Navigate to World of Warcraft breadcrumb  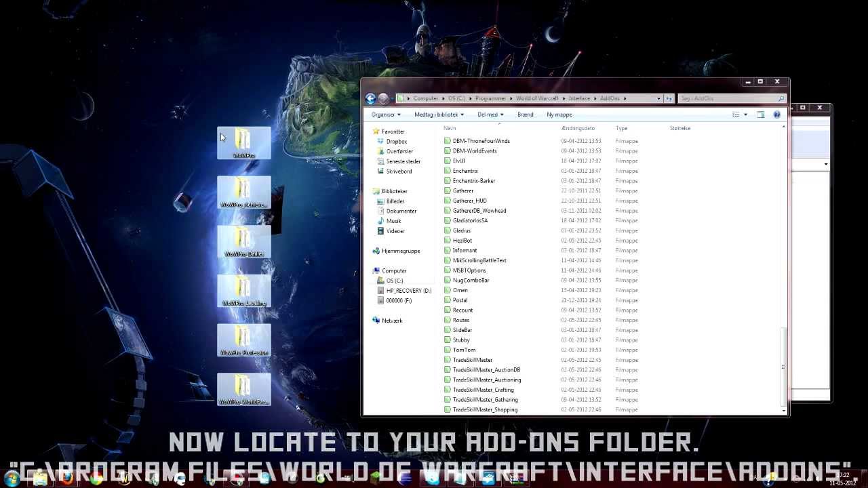(537, 98)
